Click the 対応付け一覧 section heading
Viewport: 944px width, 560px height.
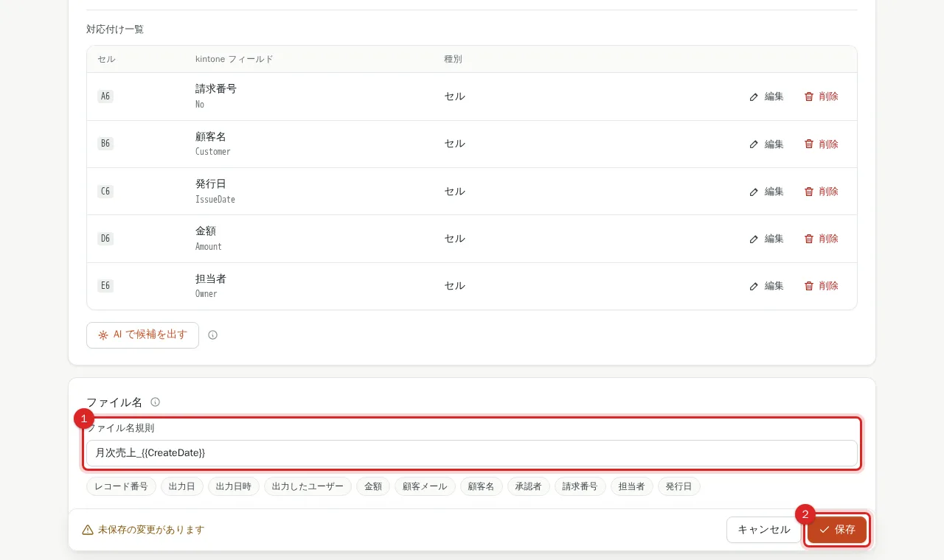(115, 29)
